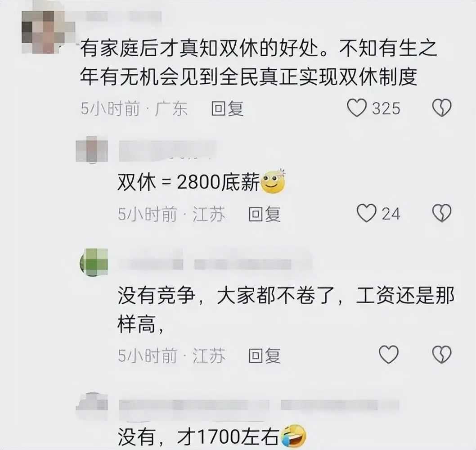This screenshot has height=450, width=476.
Task: Open blurred username above 双休 = 2800底薪
Action: (167, 151)
